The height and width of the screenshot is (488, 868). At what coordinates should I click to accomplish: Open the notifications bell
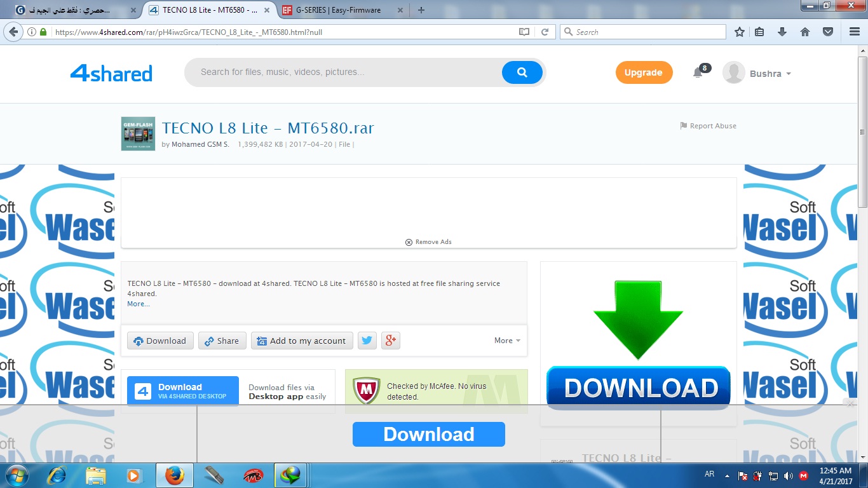(698, 73)
